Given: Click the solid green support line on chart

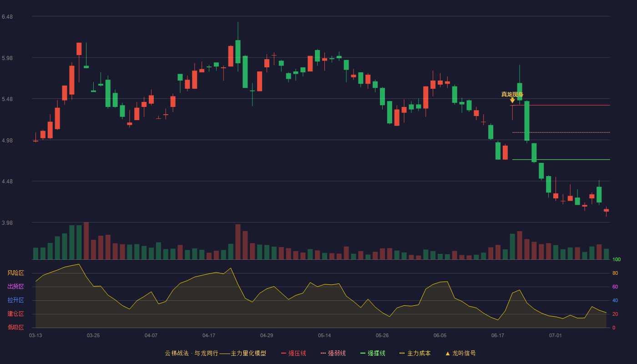Looking at the screenshot, I should click(561, 160).
